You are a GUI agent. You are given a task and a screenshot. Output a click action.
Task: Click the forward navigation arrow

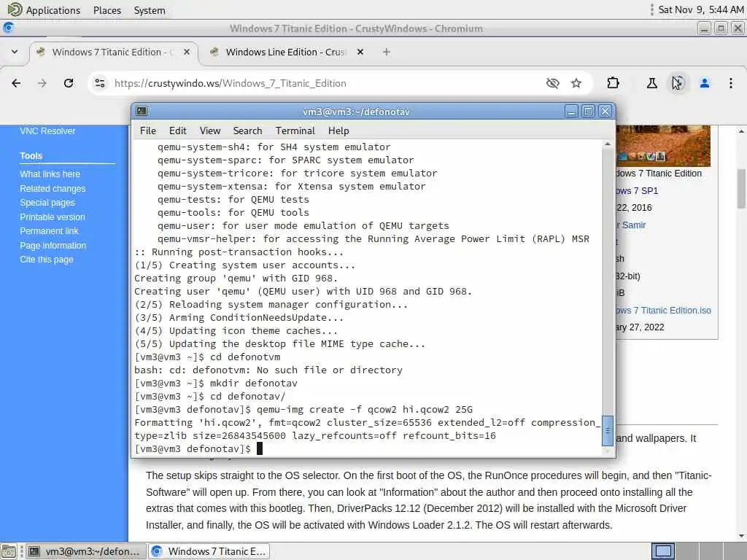point(42,83)
